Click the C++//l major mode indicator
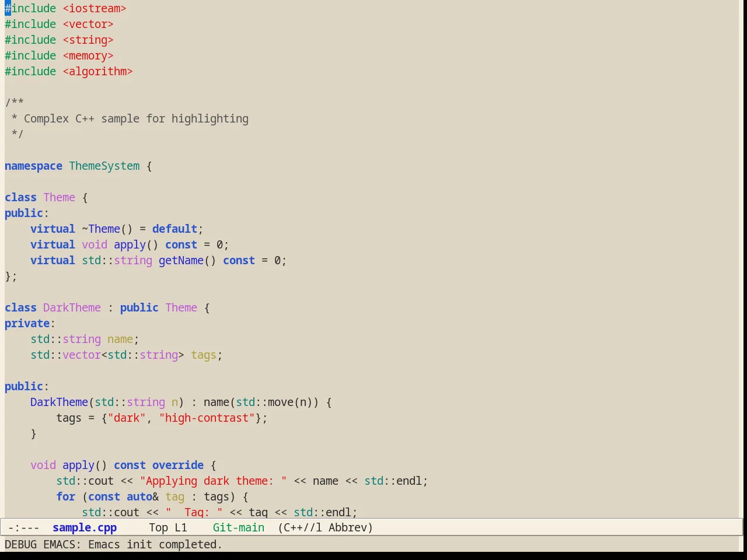The height and width of the screenshot is (560, 747). click(x=300, y=527)
